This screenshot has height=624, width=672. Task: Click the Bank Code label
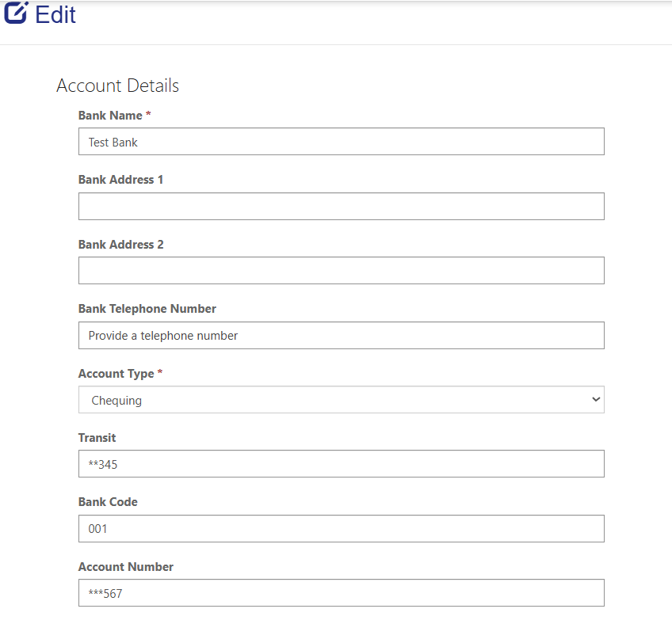click(x=108, y=502)
